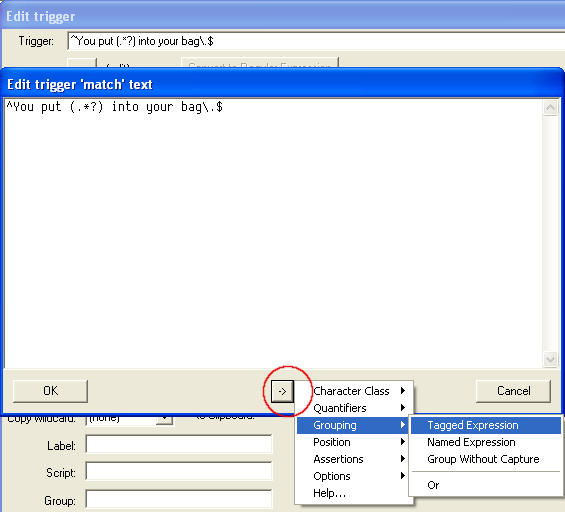The width and height of the screenshot is (565, 512).
Task: Click scroll up arrow of match text box
Action: click(551, 107)
